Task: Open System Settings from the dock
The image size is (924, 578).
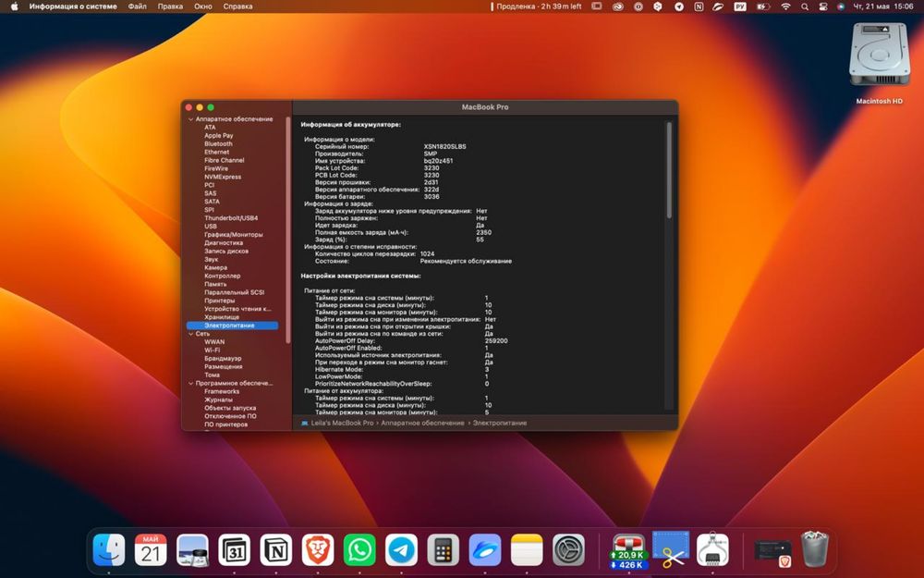Action: click(568, 549)
